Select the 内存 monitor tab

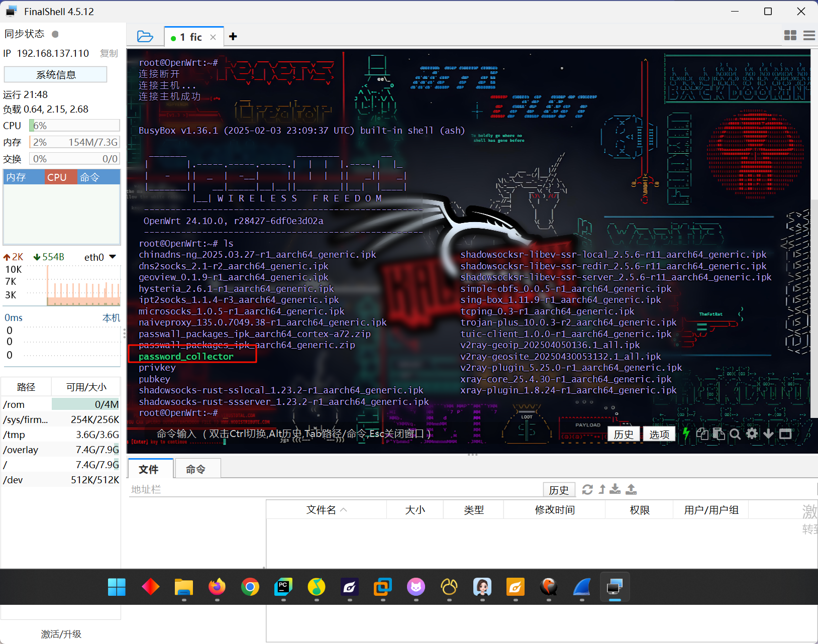[x=24, y=177]
